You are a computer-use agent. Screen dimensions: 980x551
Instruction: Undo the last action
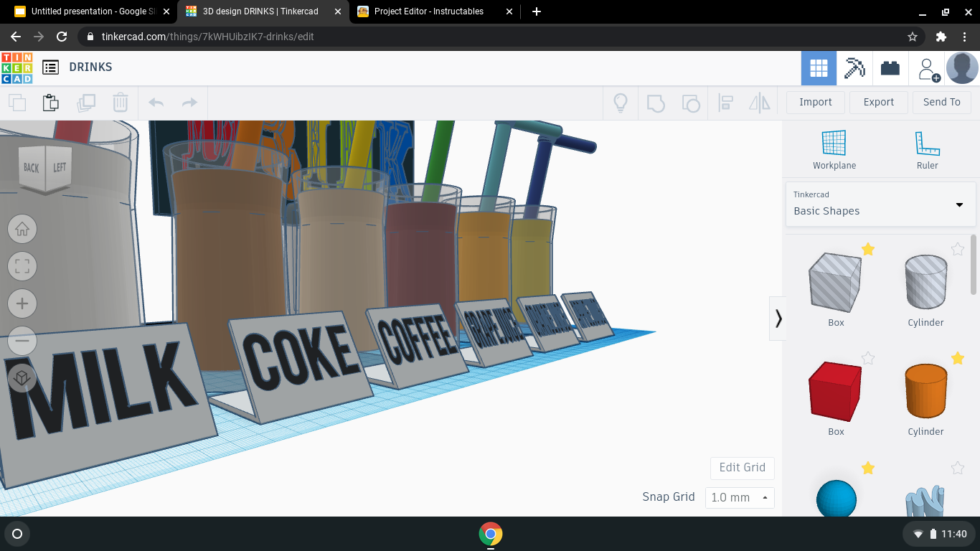156,103
